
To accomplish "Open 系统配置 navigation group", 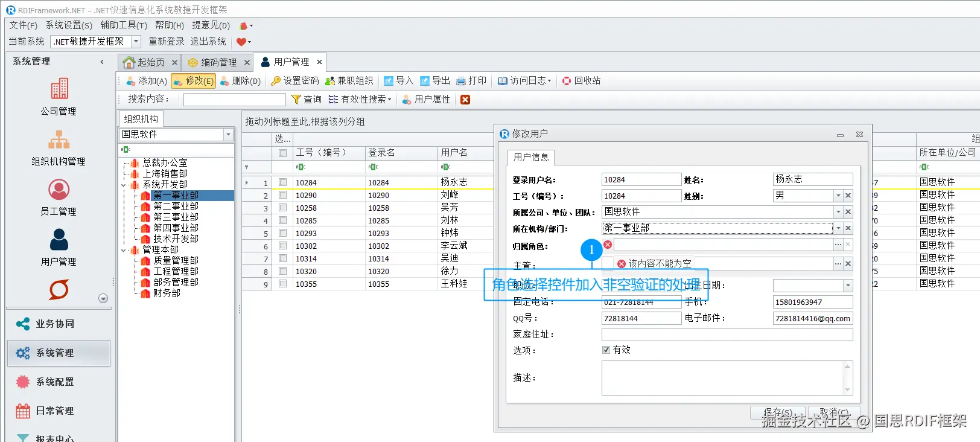I will coord(59,382).
